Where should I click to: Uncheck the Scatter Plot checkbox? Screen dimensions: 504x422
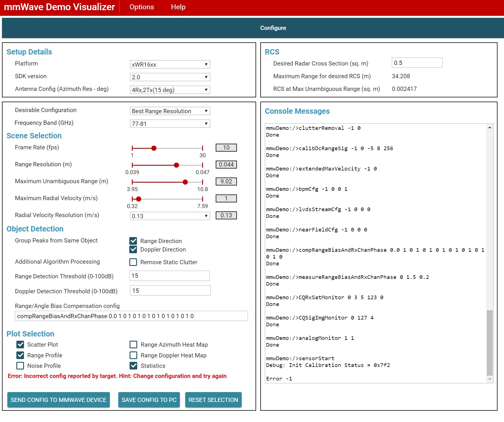tap(20, 344)
